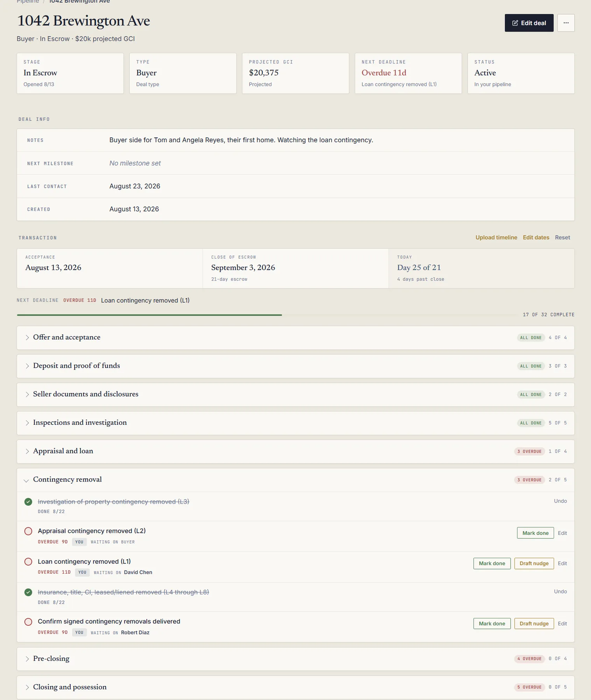Image resolution: width=591 pixels, height=700 pixels.
Task: Mark Confirm signed contingency removals as done
Action: pyautogui.click(x=492, y=623)
